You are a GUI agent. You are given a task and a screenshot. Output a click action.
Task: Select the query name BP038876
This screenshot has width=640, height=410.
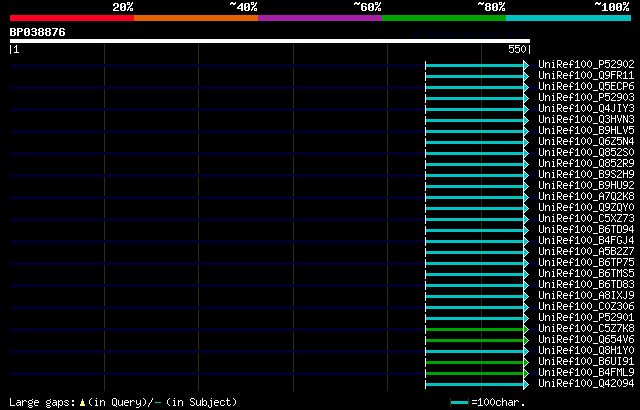(38, 32)
